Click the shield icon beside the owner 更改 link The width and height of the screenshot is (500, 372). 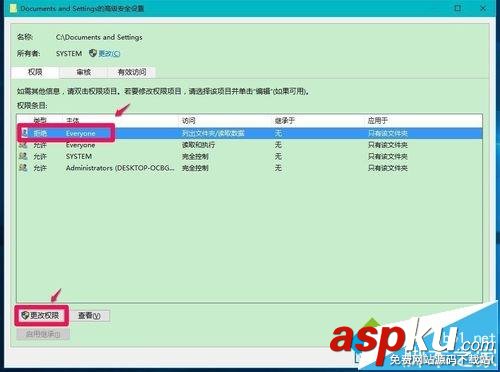93,53
